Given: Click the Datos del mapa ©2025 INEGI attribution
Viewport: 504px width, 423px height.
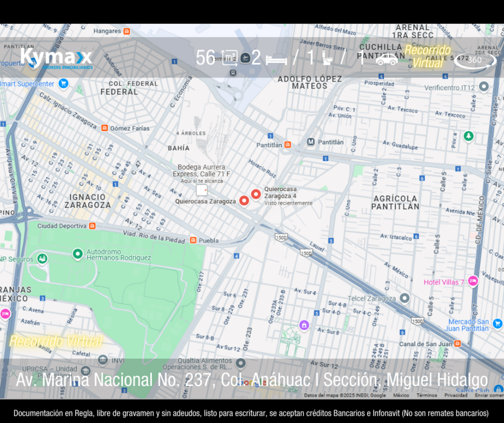Looking at the screenshot, I should point(345,395).
